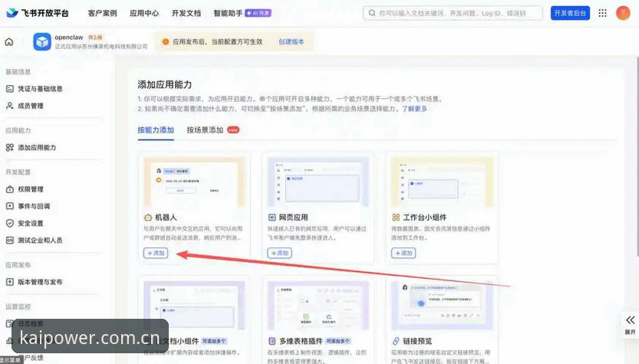Click the page vertical scrollbar
This screenshot has width=639, height=364.
(636, 157)
